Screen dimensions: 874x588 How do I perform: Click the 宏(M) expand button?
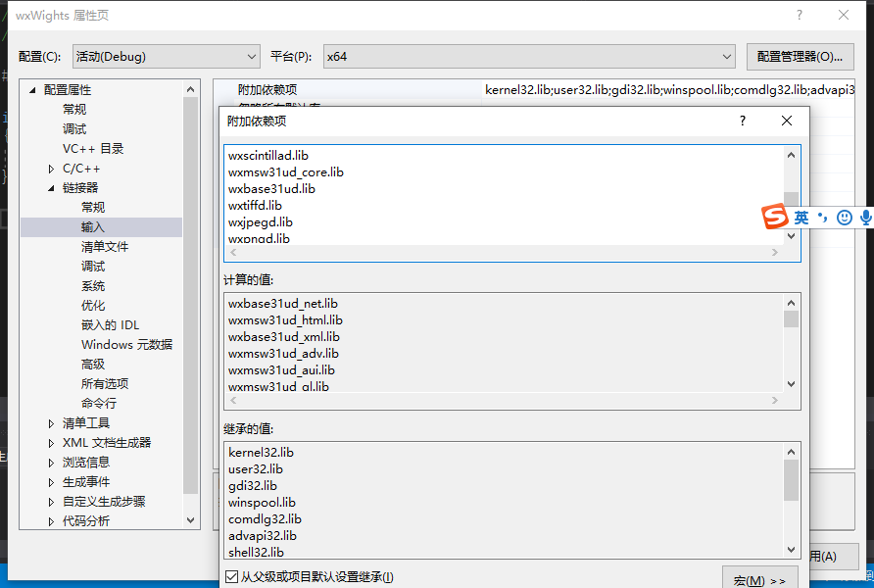click(760, 578)
